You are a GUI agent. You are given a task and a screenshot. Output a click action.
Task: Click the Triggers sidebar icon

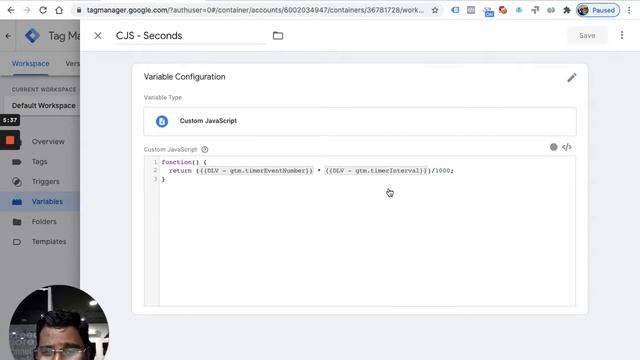(17, 182)
